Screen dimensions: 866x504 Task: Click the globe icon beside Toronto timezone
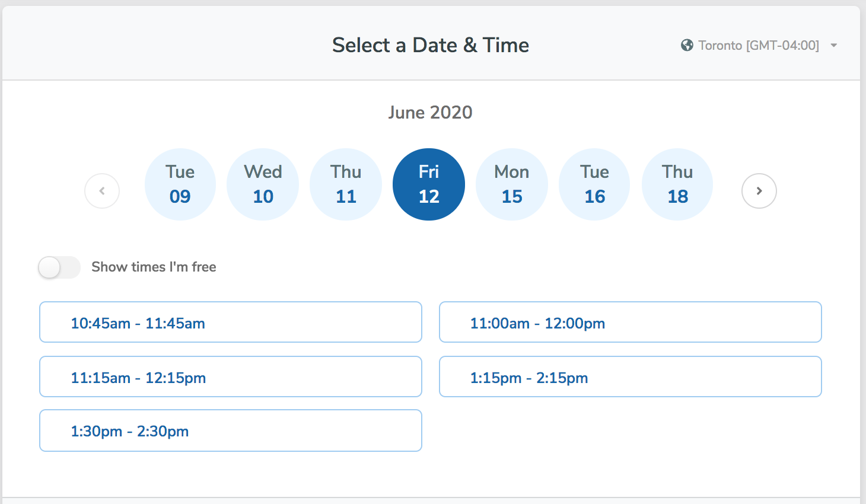click(687, 45)
